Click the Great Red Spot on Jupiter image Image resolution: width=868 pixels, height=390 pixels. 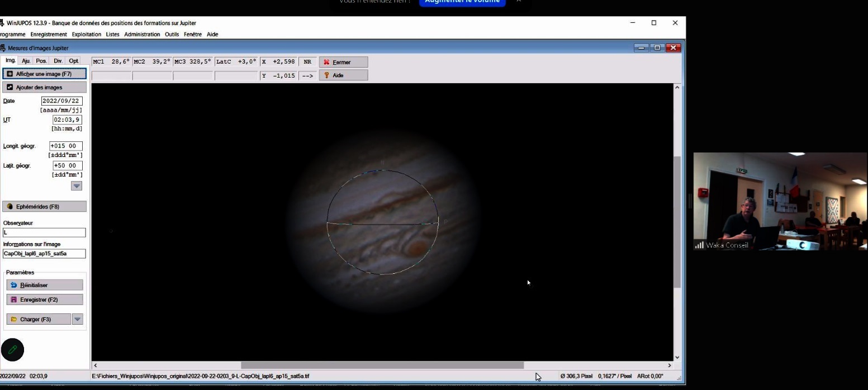coord(416,248)
